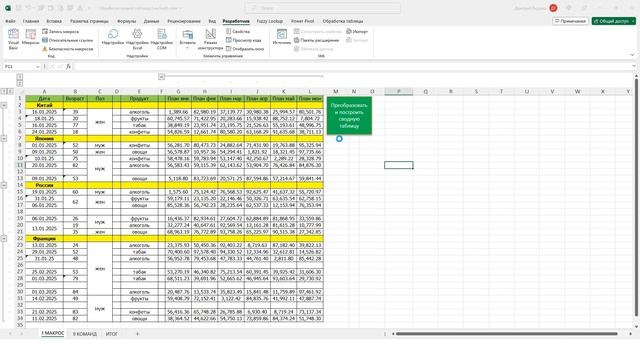Open the Файл tab
The image size is (640, 360).
10,21
